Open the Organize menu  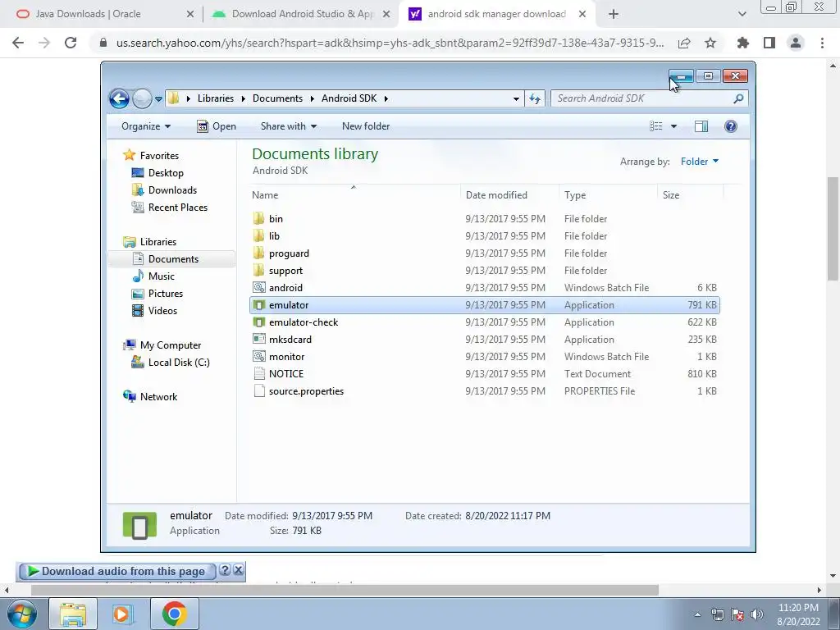[x=146, y=126]
